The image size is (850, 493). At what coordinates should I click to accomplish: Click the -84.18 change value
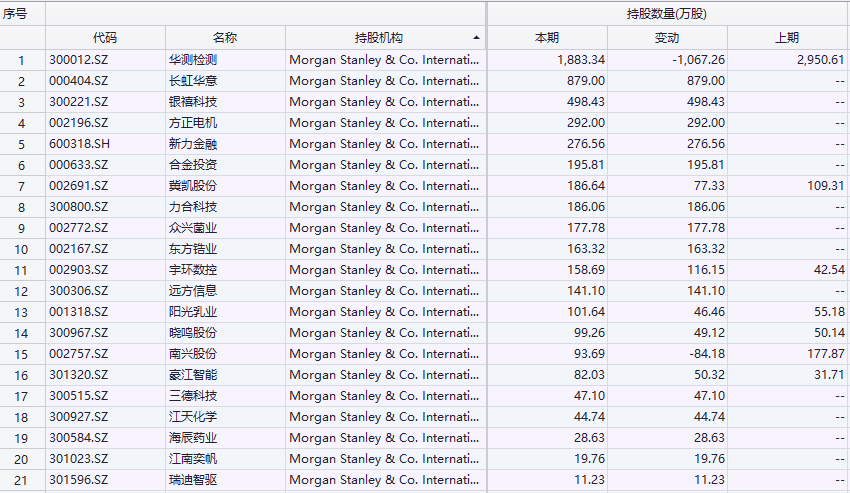(707, 354)
